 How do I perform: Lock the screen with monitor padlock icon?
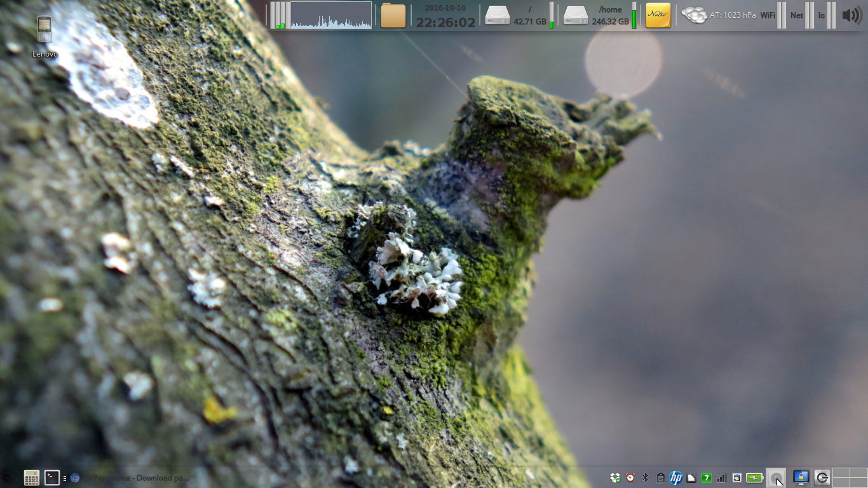click(x=801, y=478)
